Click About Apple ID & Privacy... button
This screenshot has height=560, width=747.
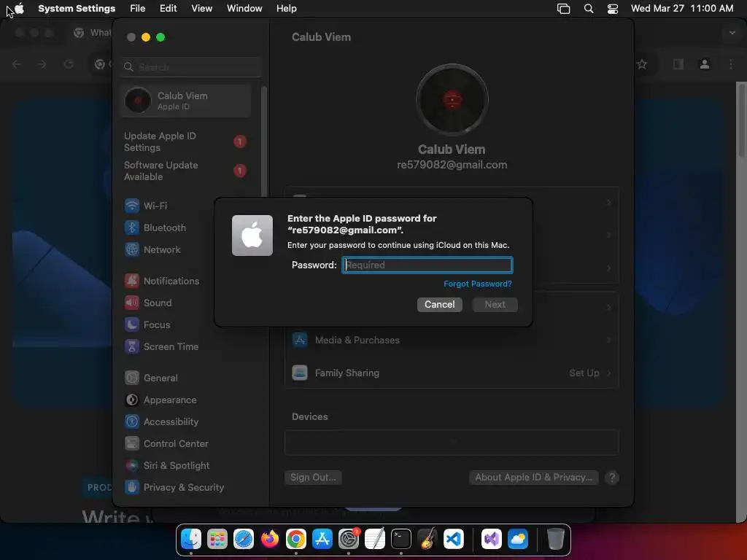point(533,477)
